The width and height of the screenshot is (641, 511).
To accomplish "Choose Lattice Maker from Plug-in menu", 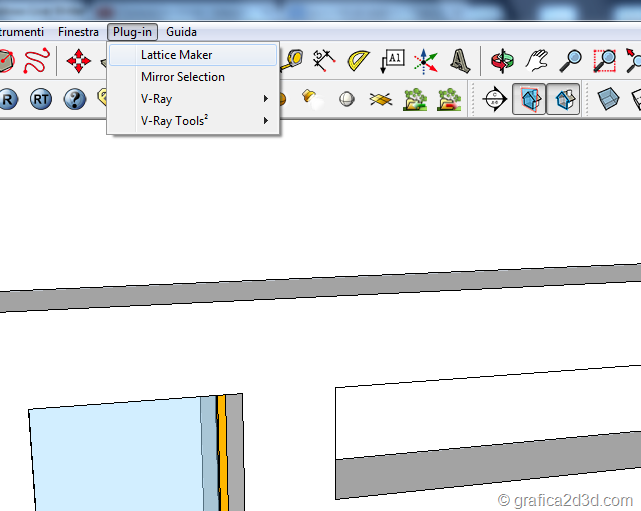I will 176,55.
